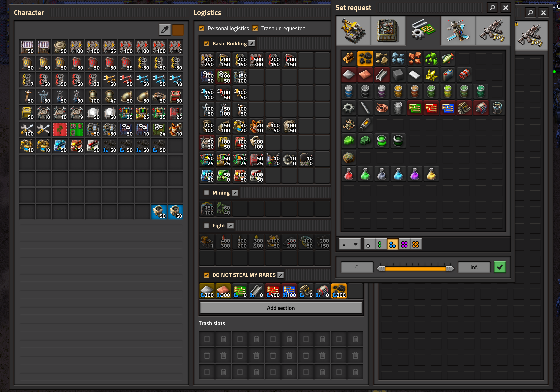Pick explosives in the Set request grid
This screenshot has height=392, width=560.
point(464,75)
